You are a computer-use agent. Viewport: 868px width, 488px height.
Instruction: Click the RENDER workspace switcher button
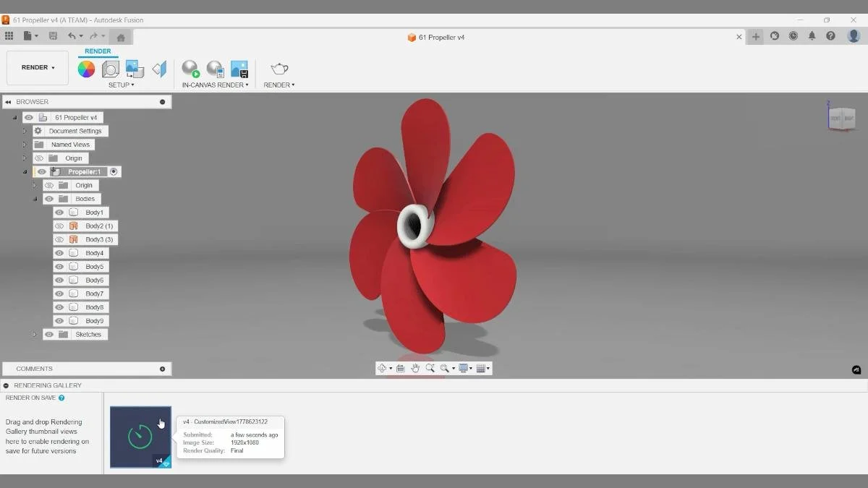[x=35, y=67]
